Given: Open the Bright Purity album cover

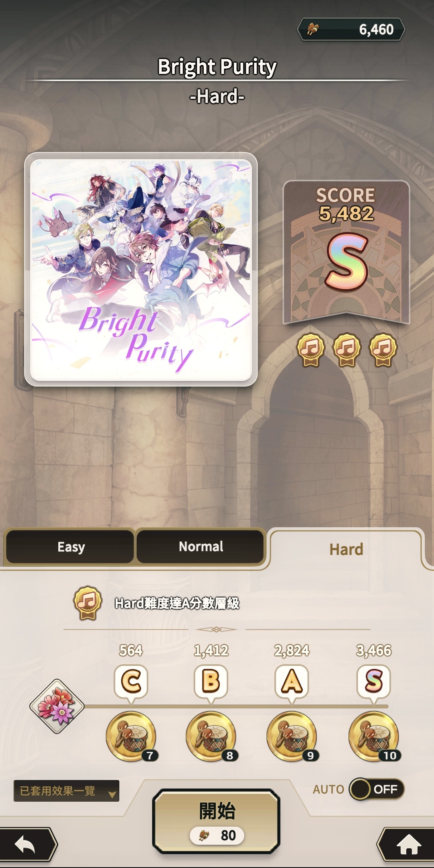Looking at the screenshot, I should pos(141,269).
